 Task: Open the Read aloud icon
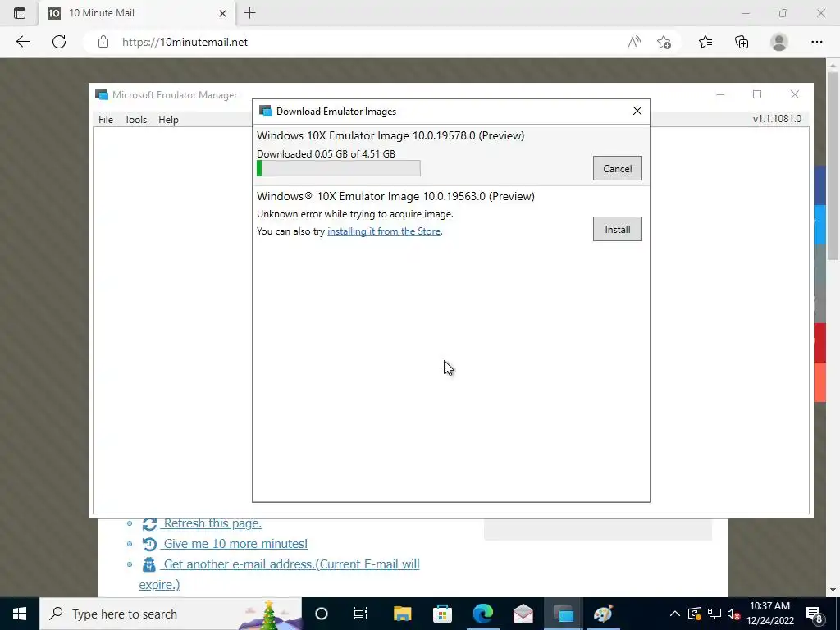coord(634,42)
